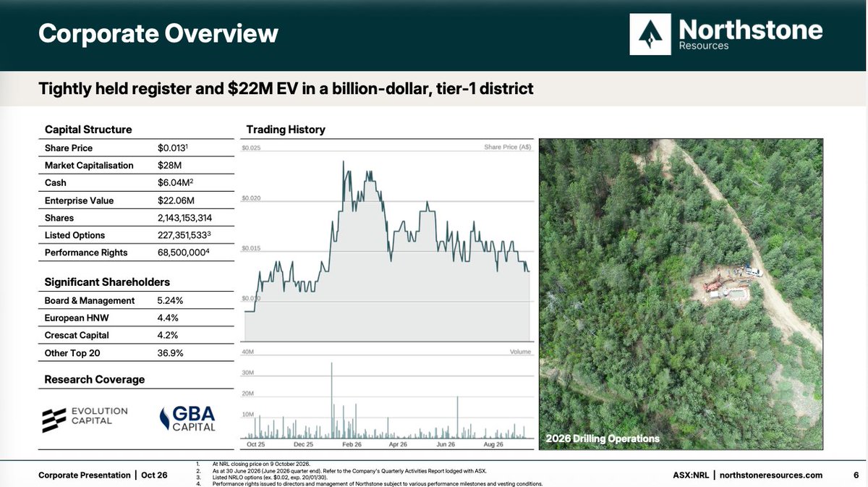868x487 pixels.
Task: Click the Feb 26 x-axis label
Action: tap(352, 444)
